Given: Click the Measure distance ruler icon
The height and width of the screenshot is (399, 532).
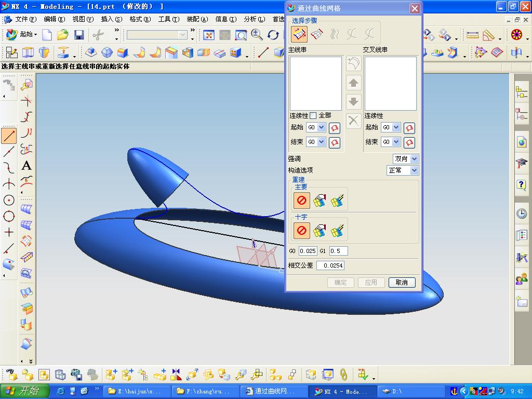Looking at the screenshot, I should [472, 35].
